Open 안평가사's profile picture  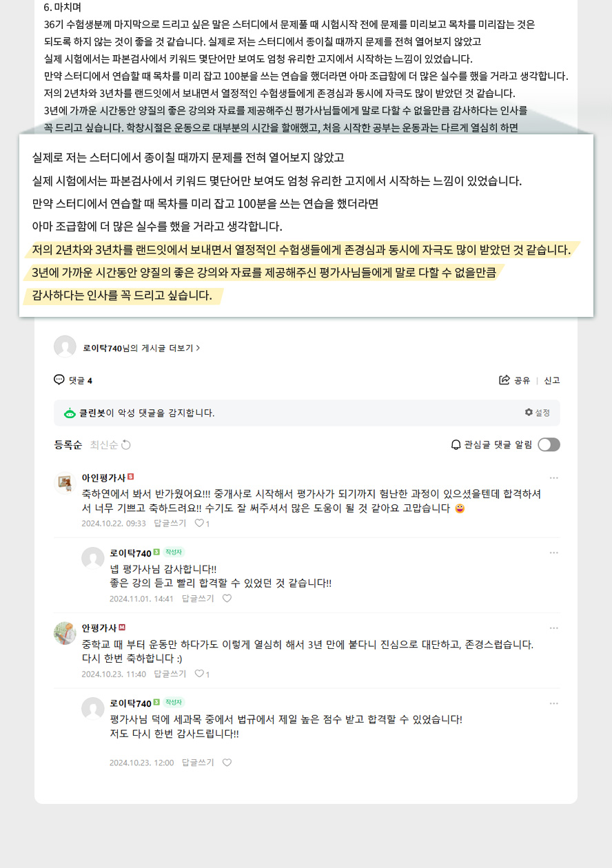pyautogui.click(x=65, y=633)
